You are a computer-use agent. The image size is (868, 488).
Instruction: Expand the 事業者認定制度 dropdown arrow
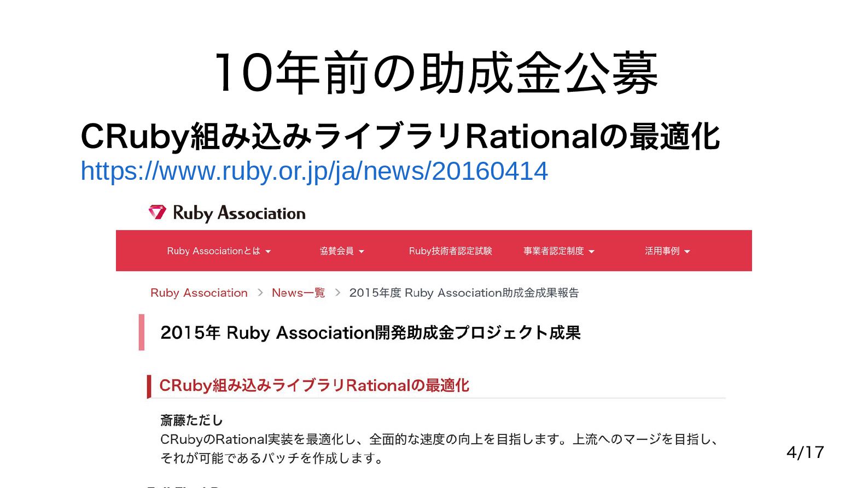[x=591, y=251]
